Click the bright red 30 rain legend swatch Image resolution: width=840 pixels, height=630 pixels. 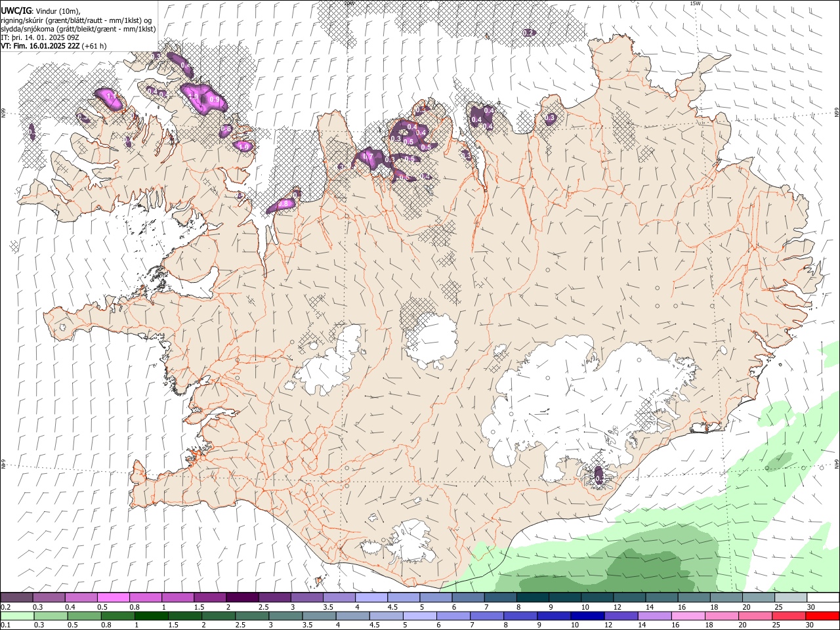tap(822, 616)
